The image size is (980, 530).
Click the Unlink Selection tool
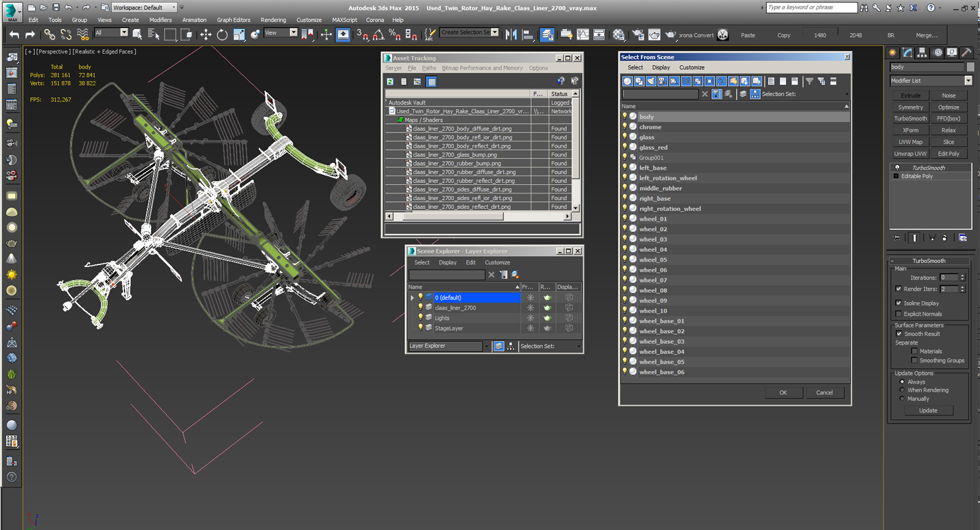[x=66, y=34]
